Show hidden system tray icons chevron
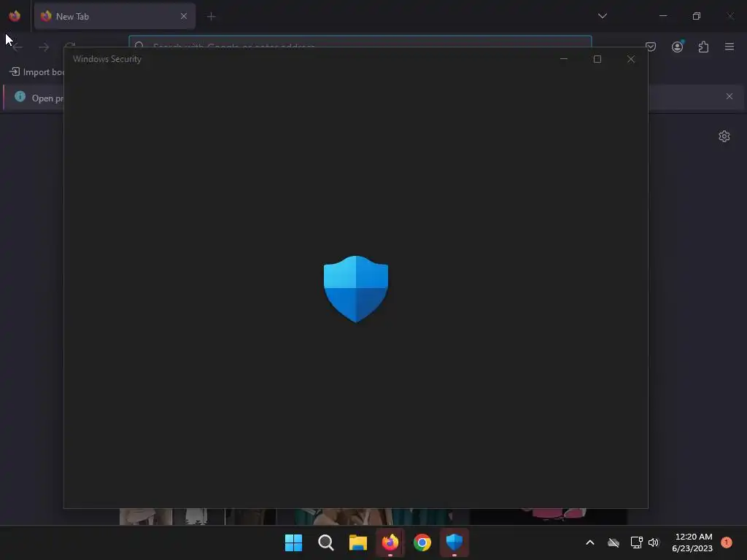 pos(589,542)
